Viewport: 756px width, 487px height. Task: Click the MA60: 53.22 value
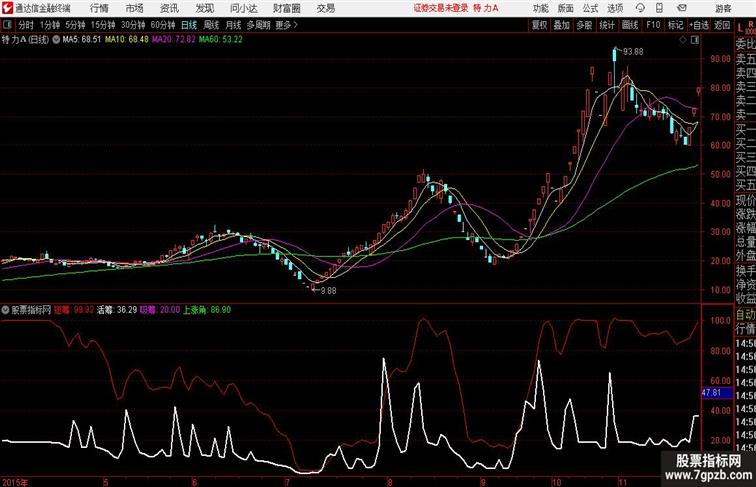point(221,40)
